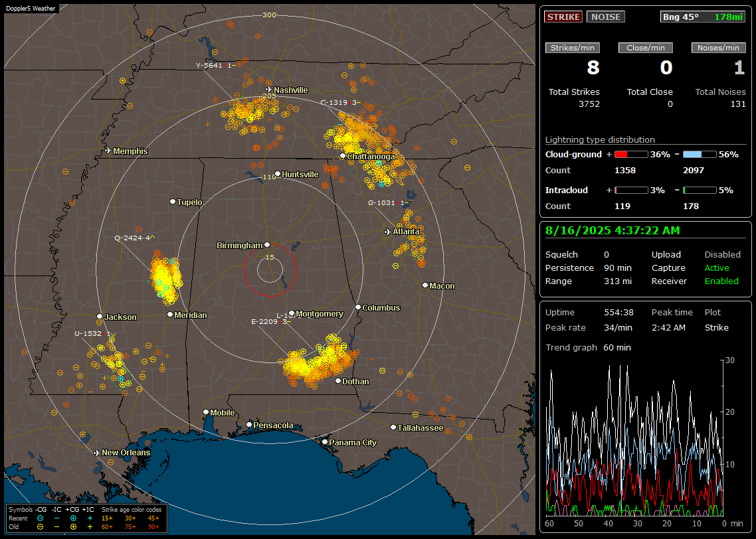Click the STRIKE indicator button
The image size is (756, 539).
(563, 17)
